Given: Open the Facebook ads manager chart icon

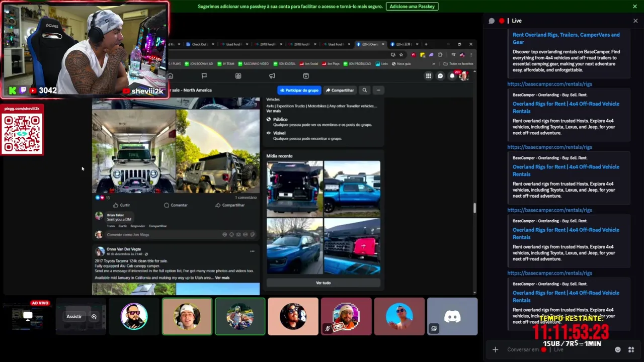Looking at the screenshot, I should pos(238,76).
